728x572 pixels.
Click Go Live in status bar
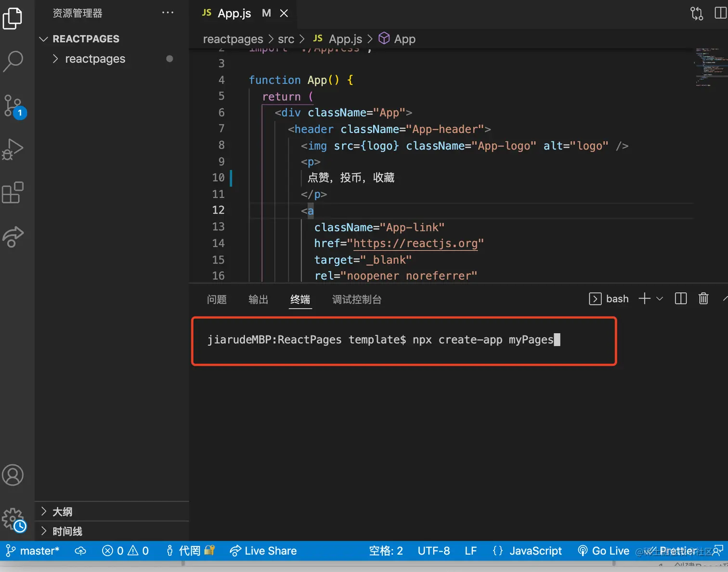click(604, 551)
